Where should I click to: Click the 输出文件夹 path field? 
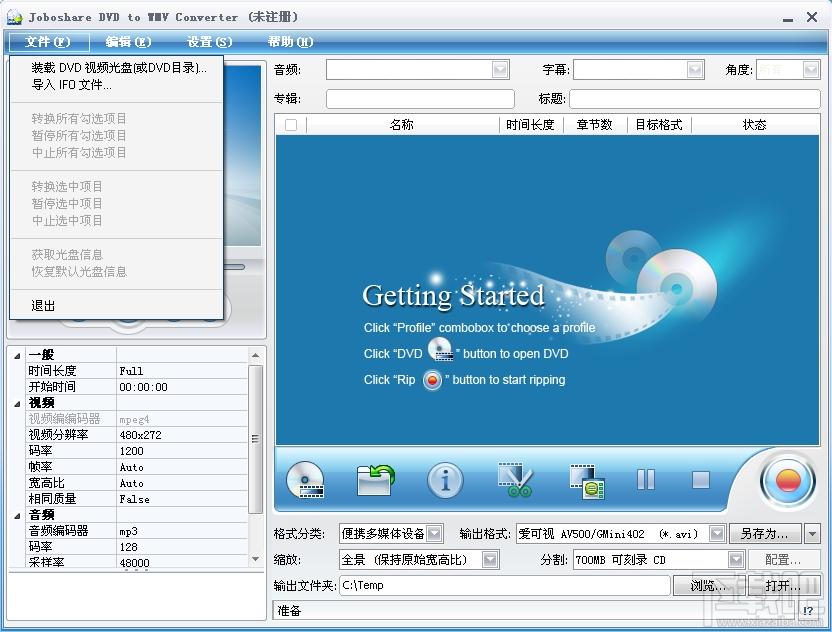(505, 585)
